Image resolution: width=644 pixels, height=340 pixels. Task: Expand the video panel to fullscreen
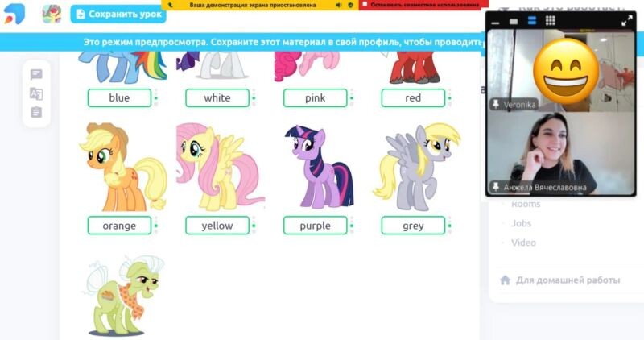point(627,21)
